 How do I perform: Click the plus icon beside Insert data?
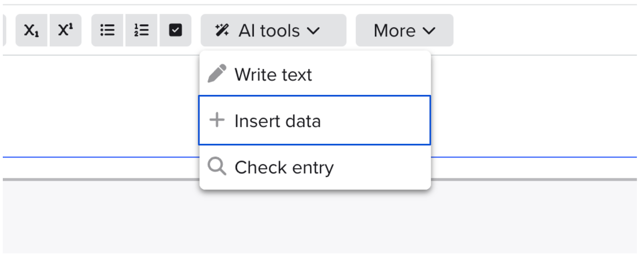(217, 120)
